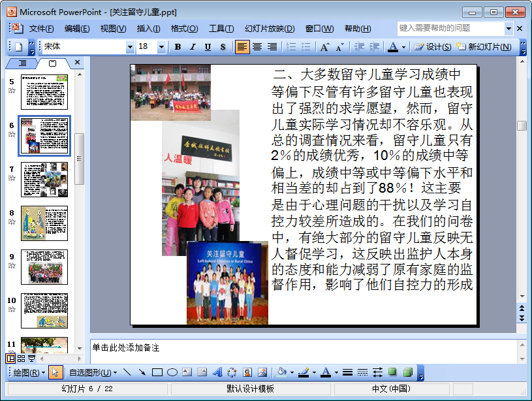
Task: Select slide 8 thumbnail
Action: tap(44, 223)
